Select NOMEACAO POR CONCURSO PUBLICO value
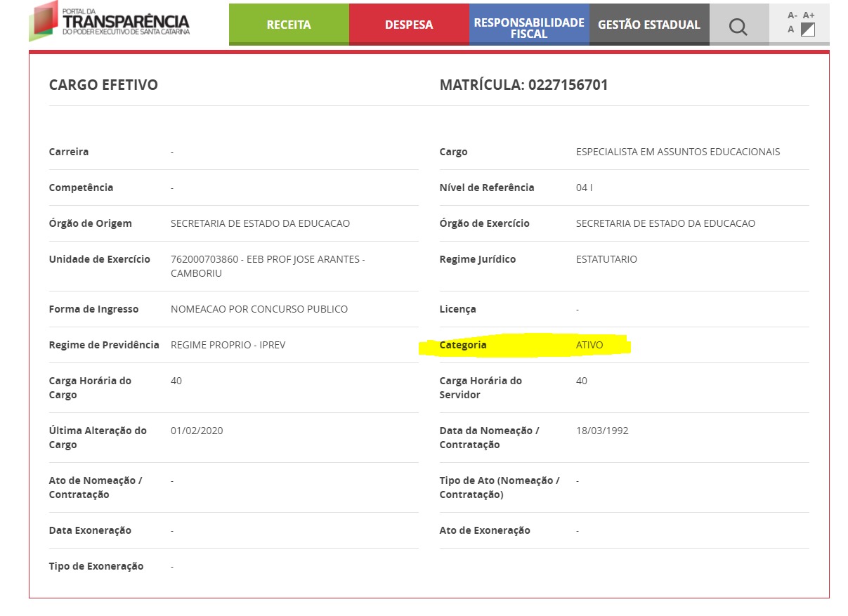Screen dimensions: 848x616 pyautogui.click(x=259, y=309)
